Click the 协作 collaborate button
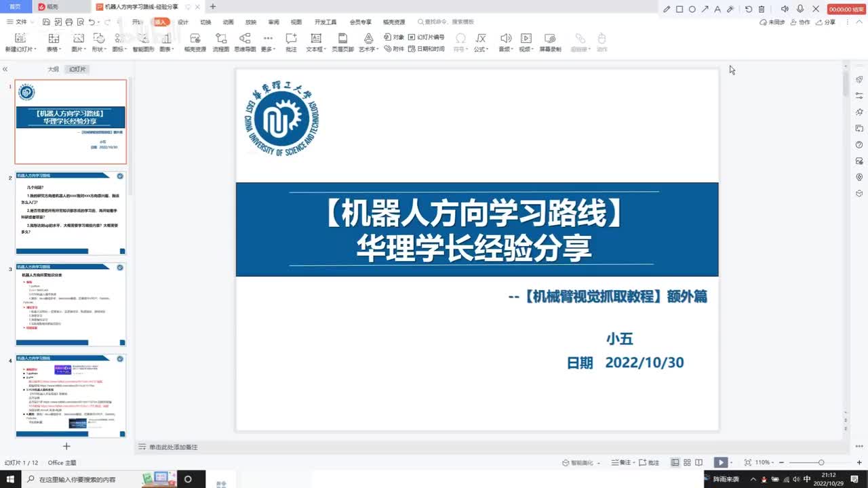The image size is (868, 488). (x=801, y=22)
